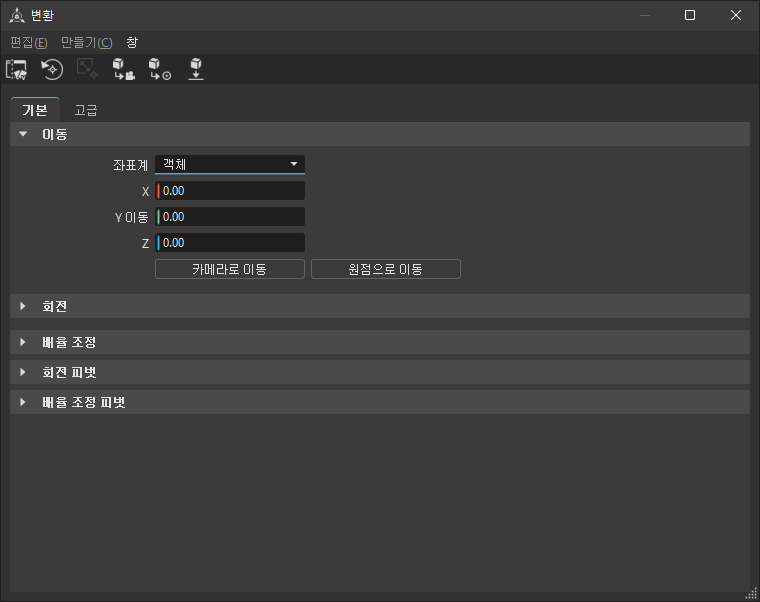Click the Y 이동 label
This screenshot has width=760, height=602.
point(131,218)
